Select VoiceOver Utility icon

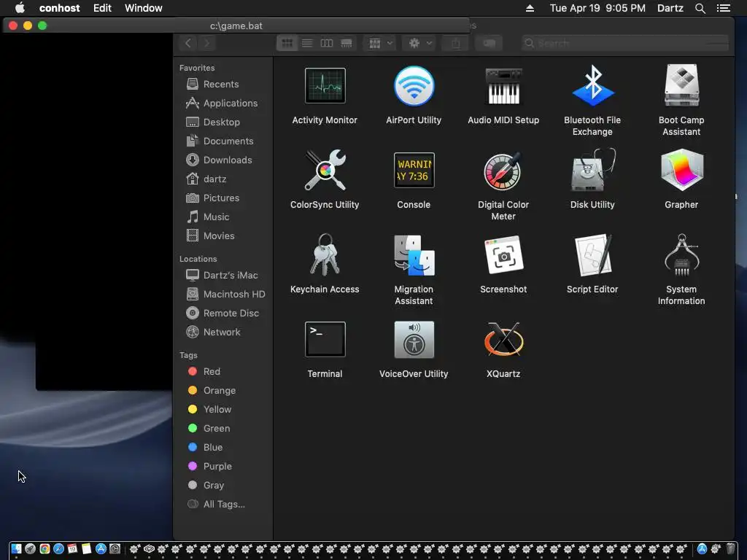coord(414,339)
